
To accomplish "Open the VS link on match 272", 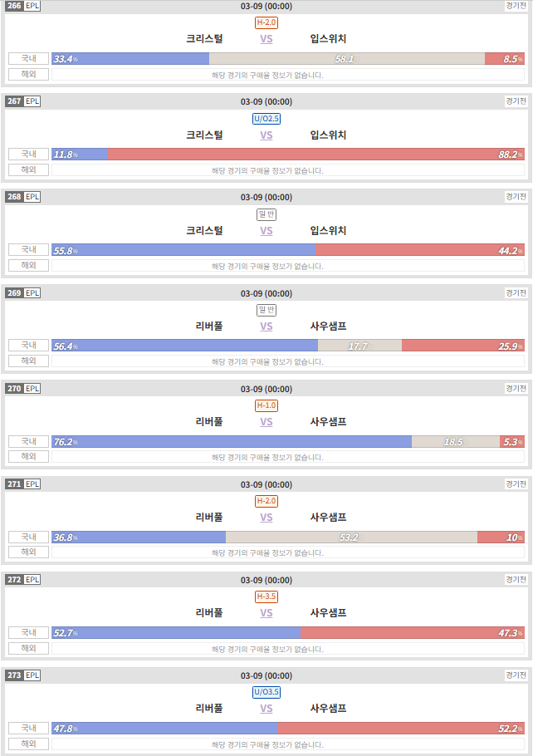I will 266,613.
